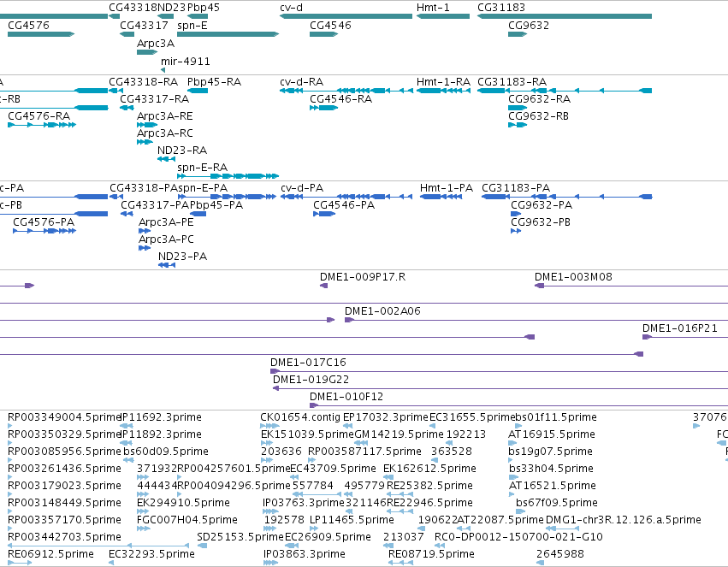The height and width of the screenshot is (567, 728).
Task: Select the CG4546-RA transcript glyph
Action: pyautogui.click(x=323, y=108)
